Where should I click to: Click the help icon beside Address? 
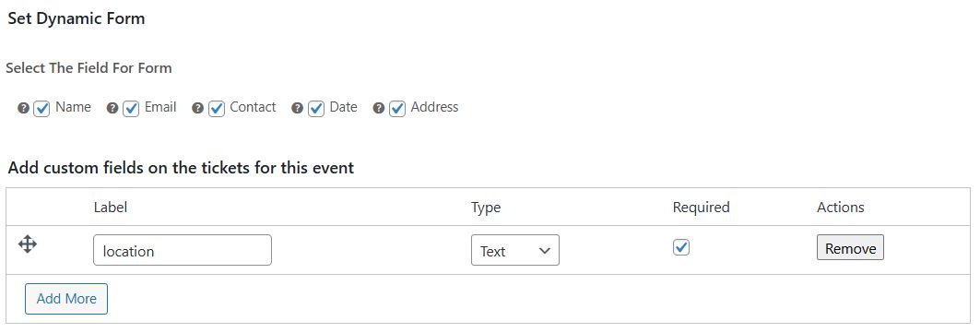click(378, 108)
